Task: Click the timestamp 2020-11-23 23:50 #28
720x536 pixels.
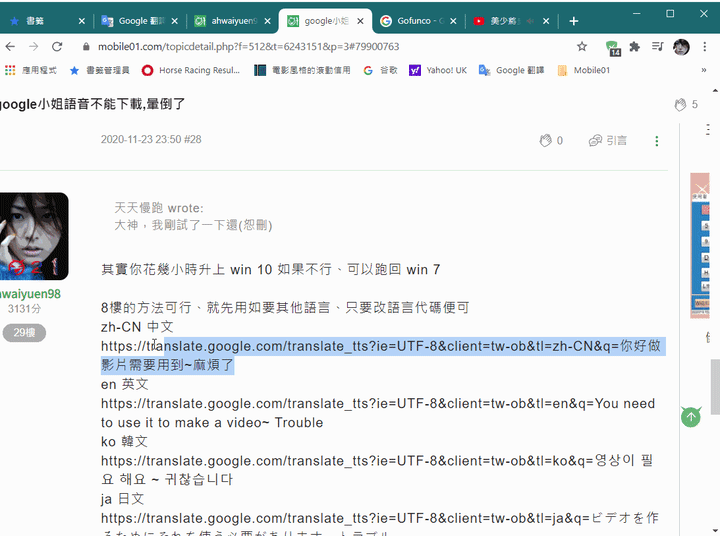Action: click(x=151, y=140)
